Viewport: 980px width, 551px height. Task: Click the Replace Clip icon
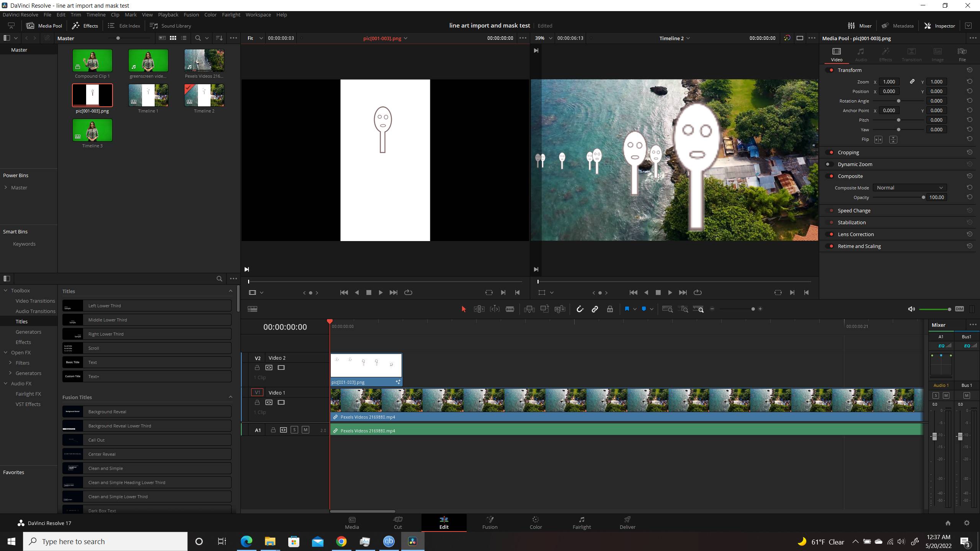point(560,309)
